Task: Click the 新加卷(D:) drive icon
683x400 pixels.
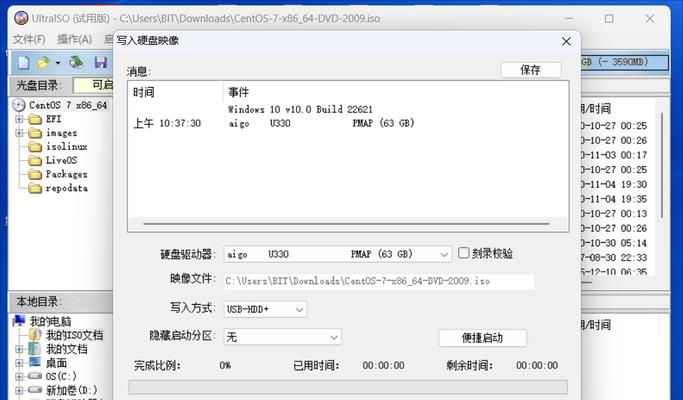Action: click(x=35, y=390)
